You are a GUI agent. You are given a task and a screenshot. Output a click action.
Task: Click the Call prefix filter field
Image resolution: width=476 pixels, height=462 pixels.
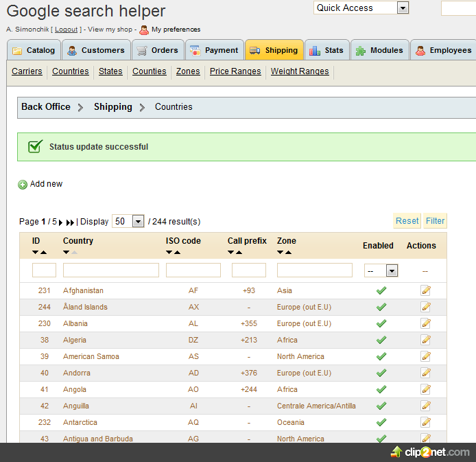coord(248,270)
